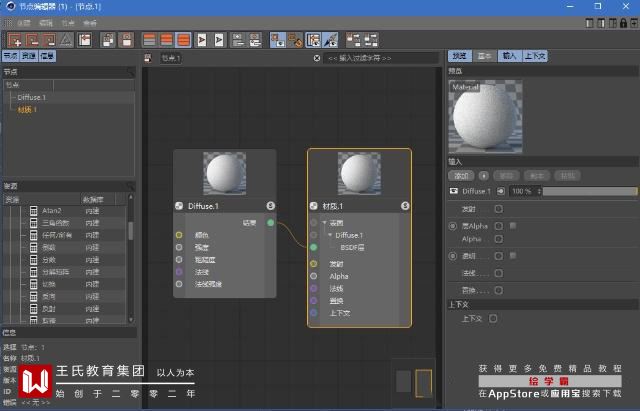The width and height of the screenshot is (640, 411).
Task: Click the node-type icon on Diffuse.1 header
Action: pos(179,206)
